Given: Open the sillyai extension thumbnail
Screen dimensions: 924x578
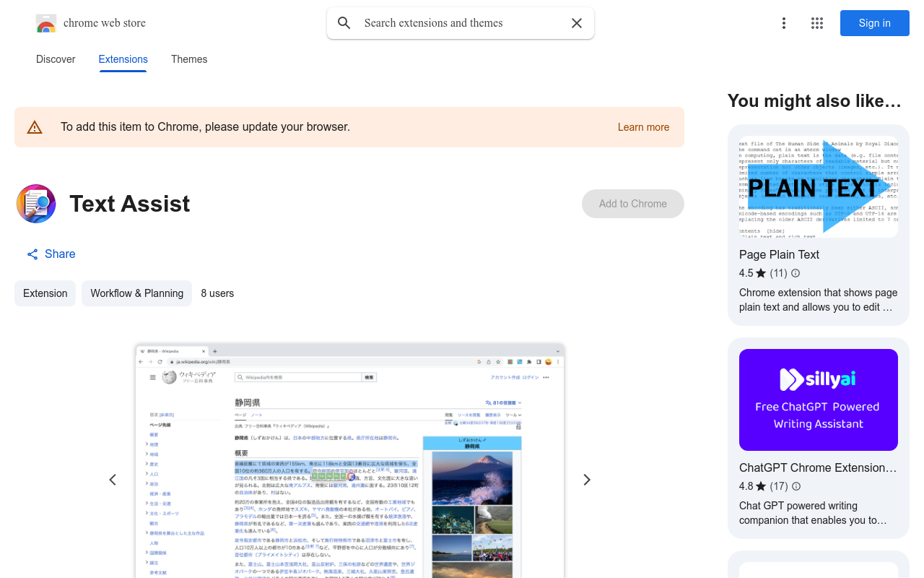Looking at the screenshot, I should (x=819, y=400).
